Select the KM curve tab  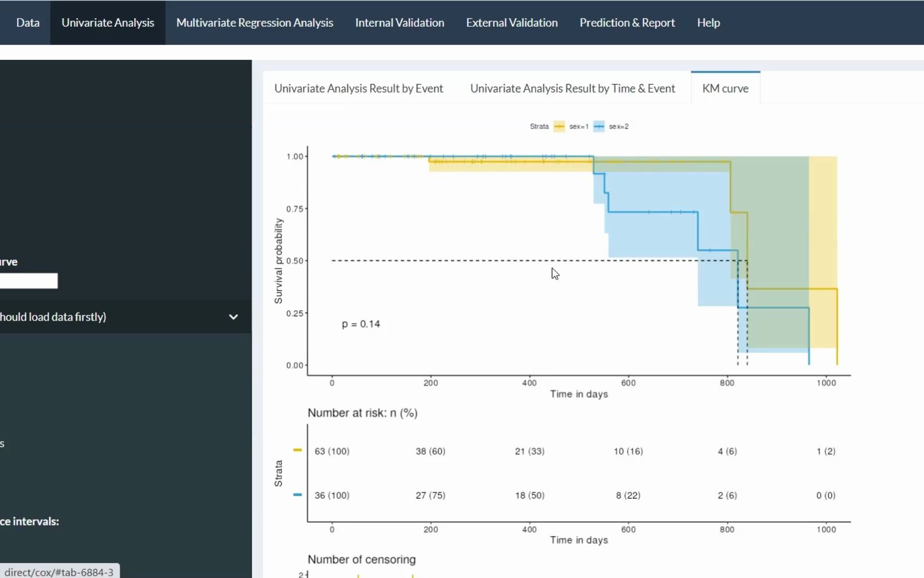point(725,88)
